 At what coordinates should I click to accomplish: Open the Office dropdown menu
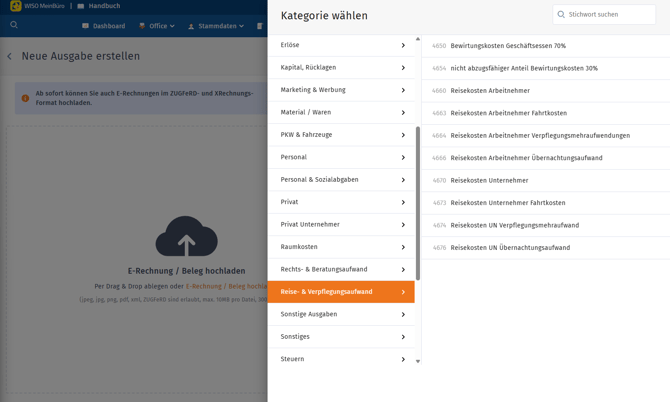[156, 26]
